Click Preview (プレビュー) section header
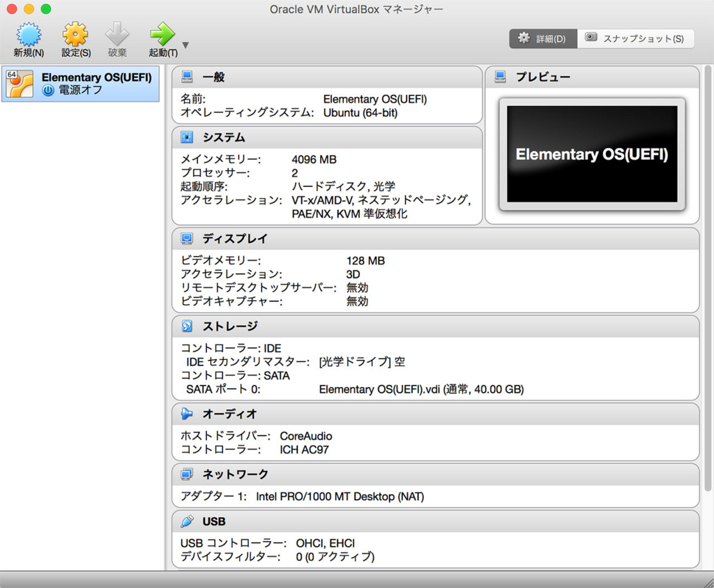Viewport: 714px width, 588px height. [593, 77]
